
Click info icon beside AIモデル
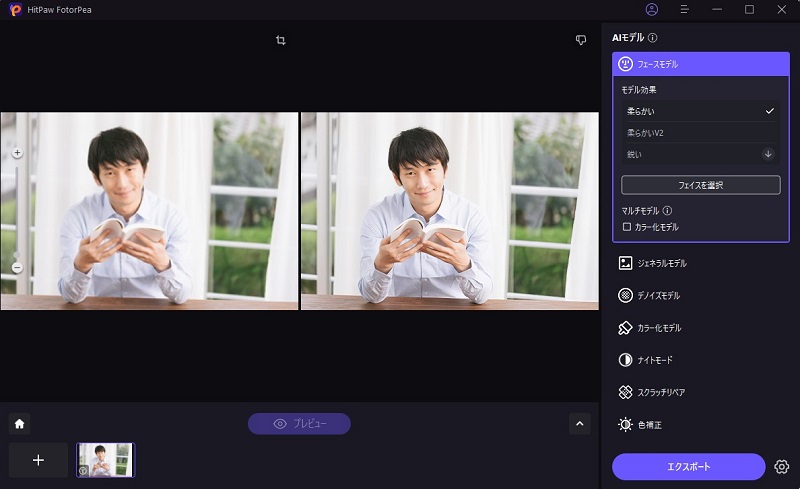click(653, 38)
